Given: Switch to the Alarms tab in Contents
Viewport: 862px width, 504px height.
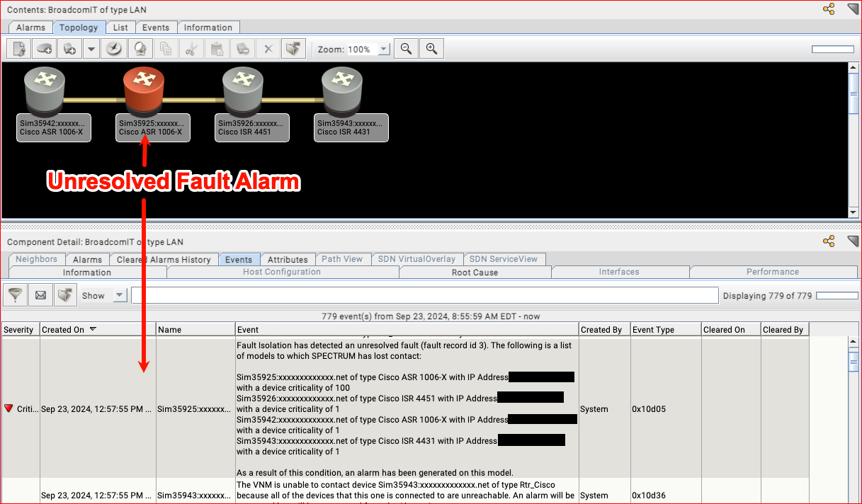Looking at the screenshot, I should [x=30, y=28].
